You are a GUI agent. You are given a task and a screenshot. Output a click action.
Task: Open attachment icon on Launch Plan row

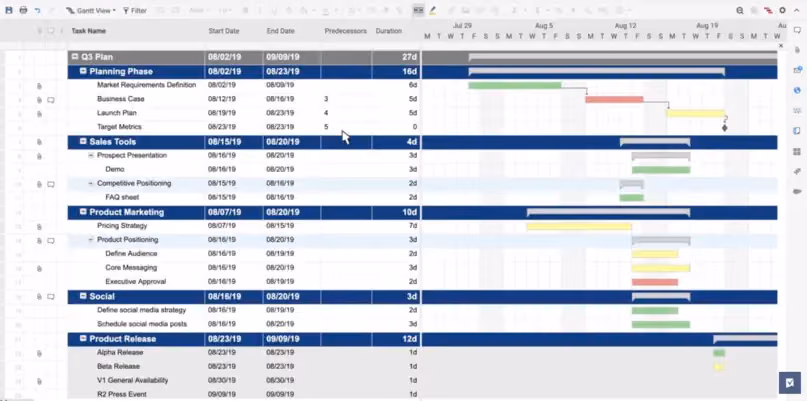(39, 114)
